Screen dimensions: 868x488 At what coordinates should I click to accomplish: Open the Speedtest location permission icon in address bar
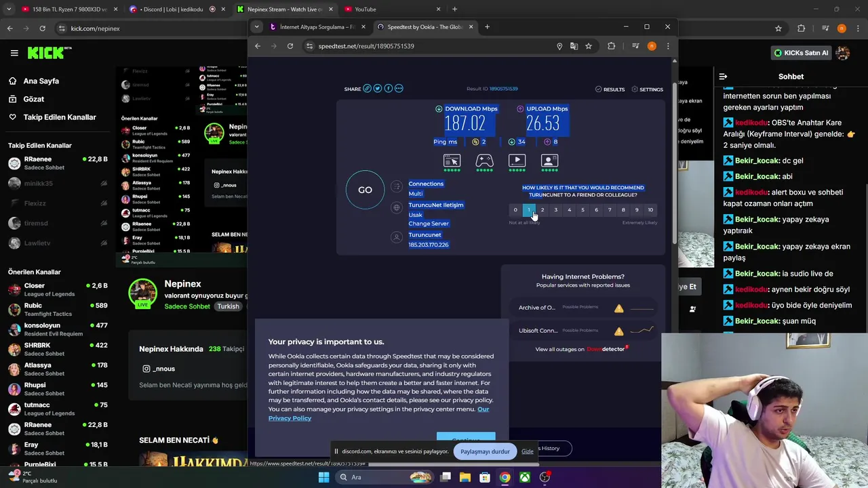click(559, 46)
